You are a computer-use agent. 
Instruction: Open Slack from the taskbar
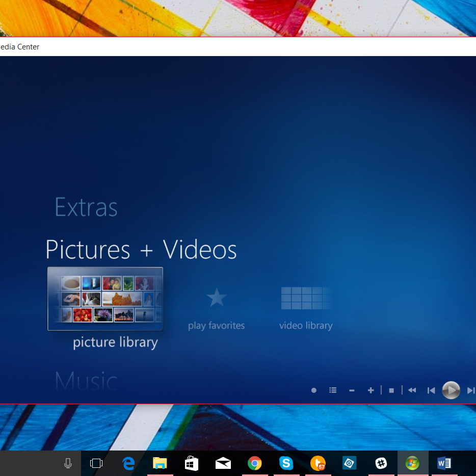[381, 464]
